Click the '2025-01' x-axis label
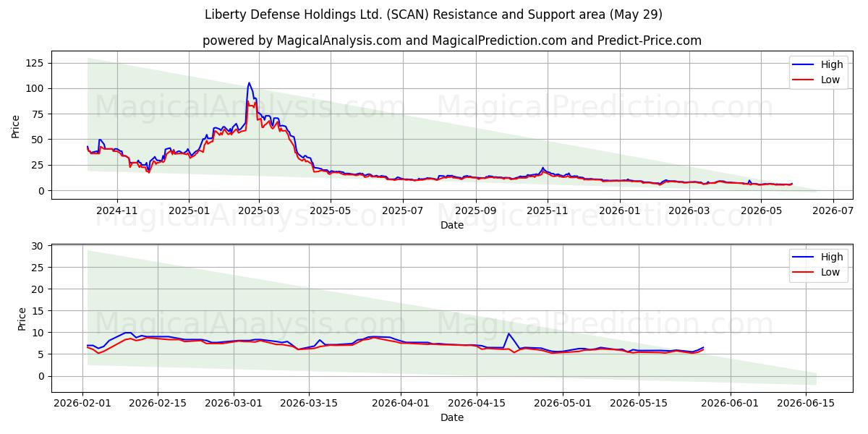The width and height of the screenshot is (868, 434). pos(189,210)
